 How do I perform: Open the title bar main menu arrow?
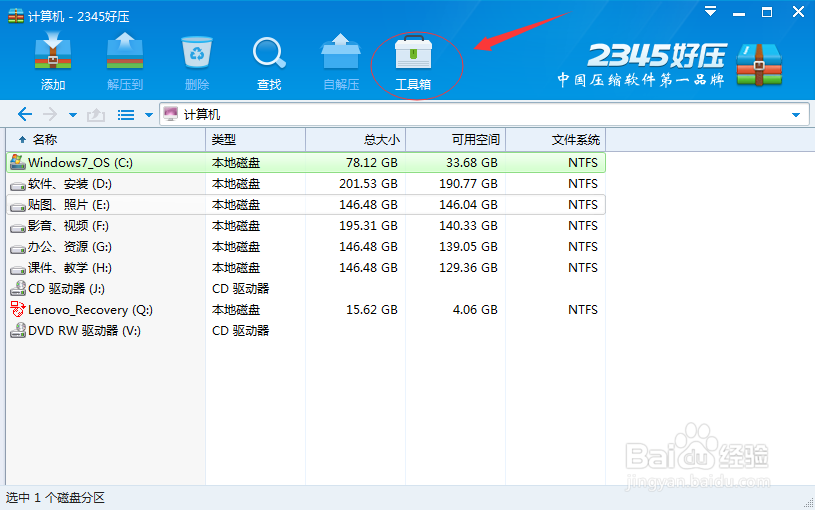711,11
